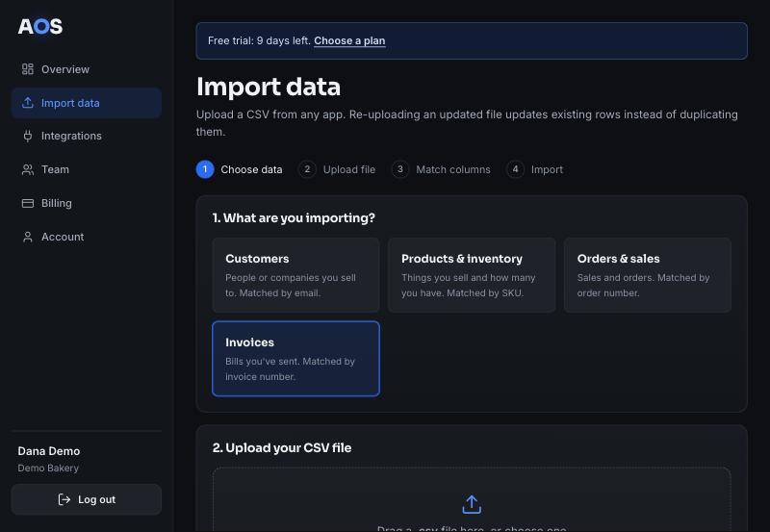Click the AOS logo
Viewport: 770px width, 532px height.
(x=40, y=27)
